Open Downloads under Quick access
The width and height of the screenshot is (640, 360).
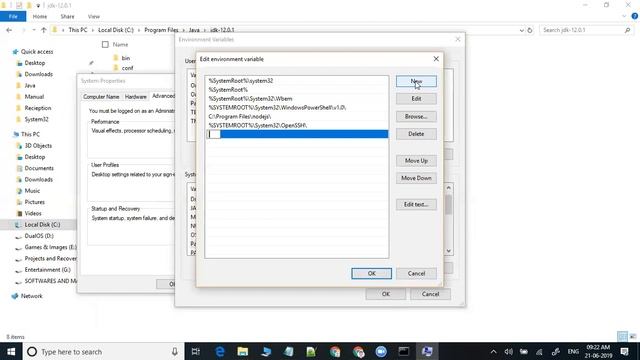click(x=38, y=74)
